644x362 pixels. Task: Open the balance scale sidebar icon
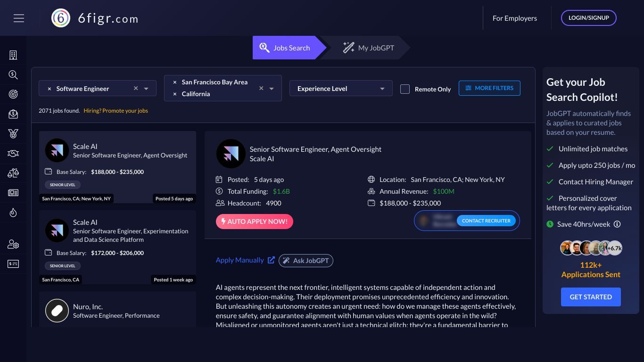[x=13, y=173]
